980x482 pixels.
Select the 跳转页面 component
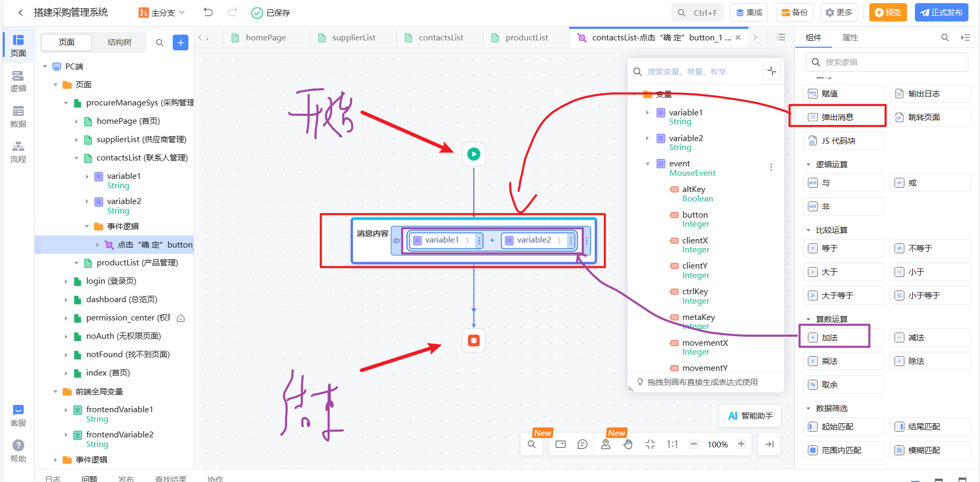(931, 117)
